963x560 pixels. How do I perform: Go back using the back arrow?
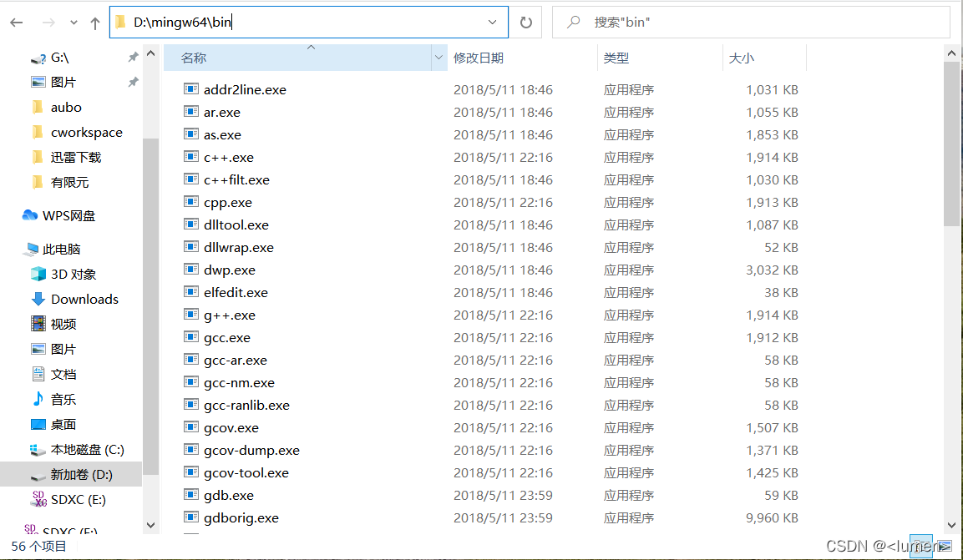tap(17, 23)
